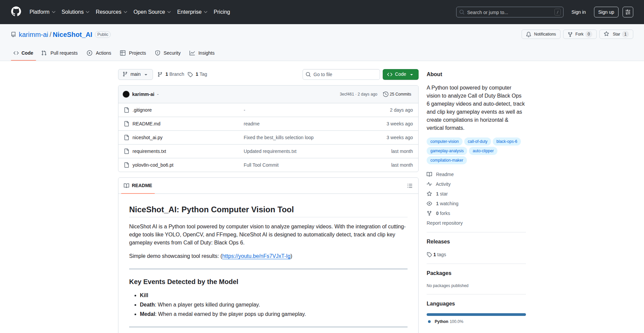Open the niceshot_ai.py file

pos(147,137)
